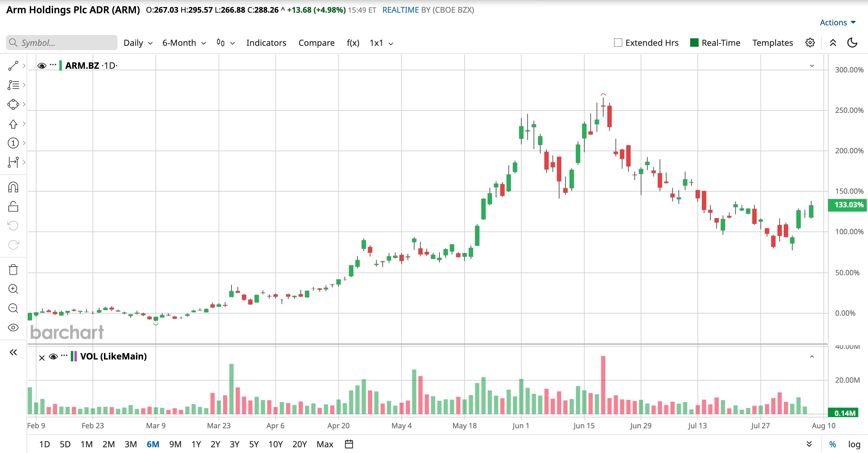Open the 1x1 grid layout dropdown
Viewport: 868px width, 453px height.
point(382,43)
